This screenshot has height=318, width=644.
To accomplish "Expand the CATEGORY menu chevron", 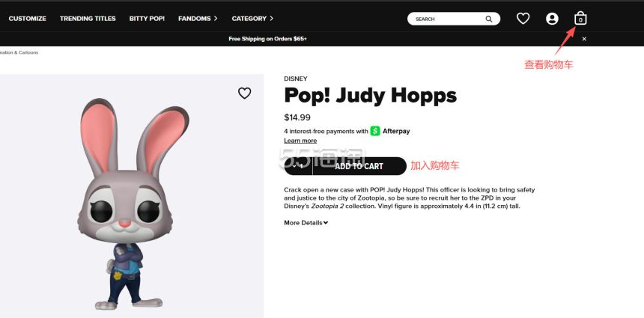I will (272, 19).
